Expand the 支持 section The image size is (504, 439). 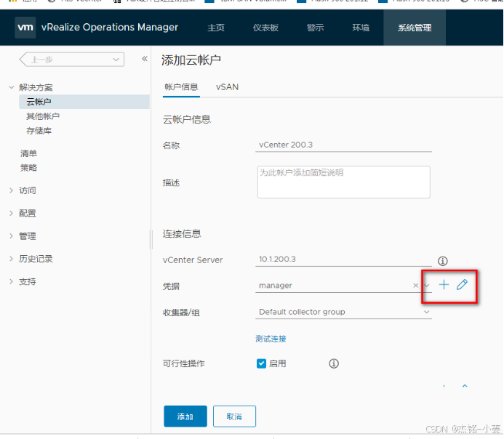click(11, 281)
